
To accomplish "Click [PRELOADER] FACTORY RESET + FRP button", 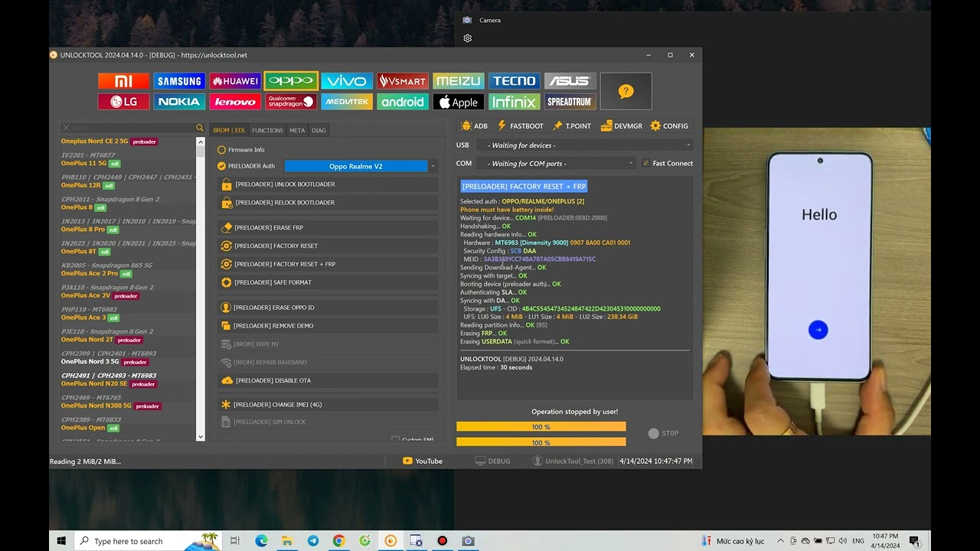I will coord(328,264).
